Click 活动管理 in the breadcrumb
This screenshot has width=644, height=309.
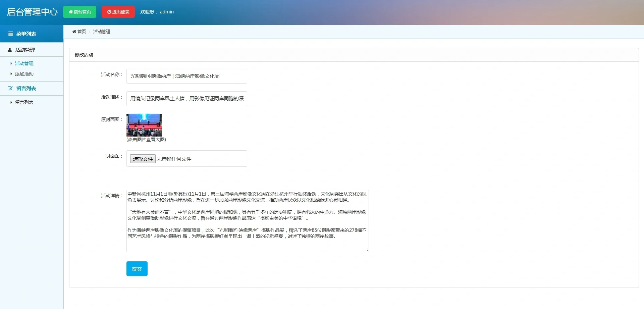pyautogui.click(x=101, y=32)
